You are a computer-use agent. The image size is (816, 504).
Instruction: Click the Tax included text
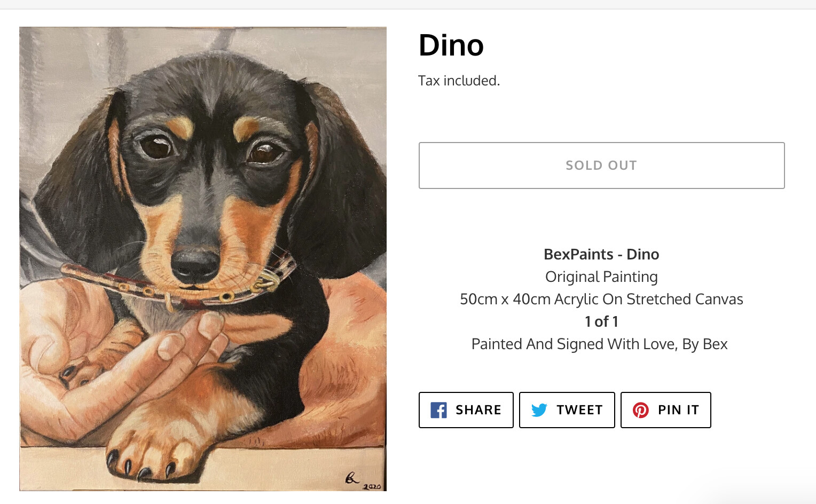pyautogui.click(x=459, y=81)
